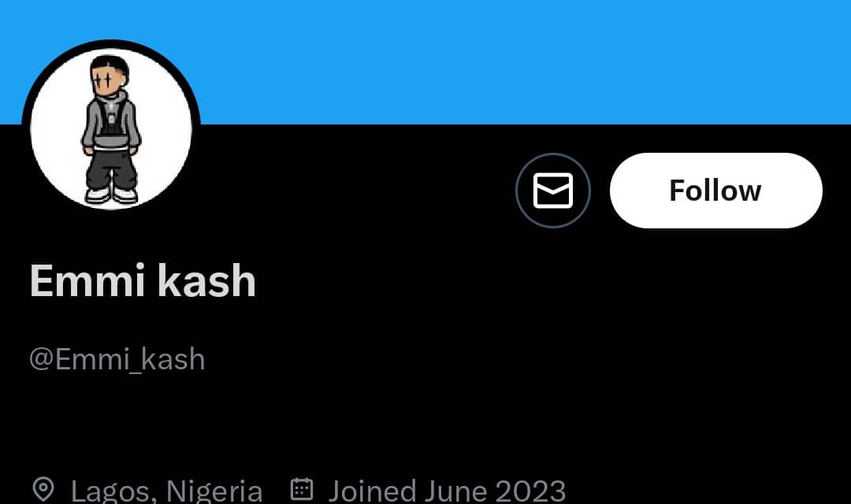The height and width of the screenshot is (504, 851).
Task: Tap the envelope message icon
Action: [x=552, y=191]
